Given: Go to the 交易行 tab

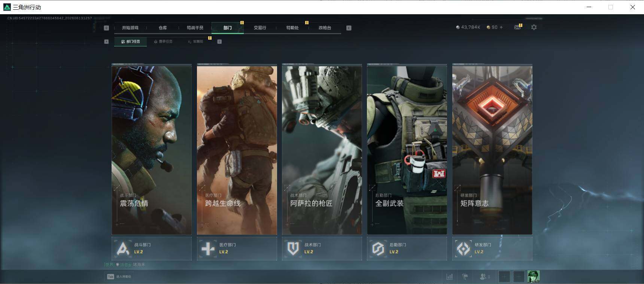Looking at the screenshot, I should [260, 28].
